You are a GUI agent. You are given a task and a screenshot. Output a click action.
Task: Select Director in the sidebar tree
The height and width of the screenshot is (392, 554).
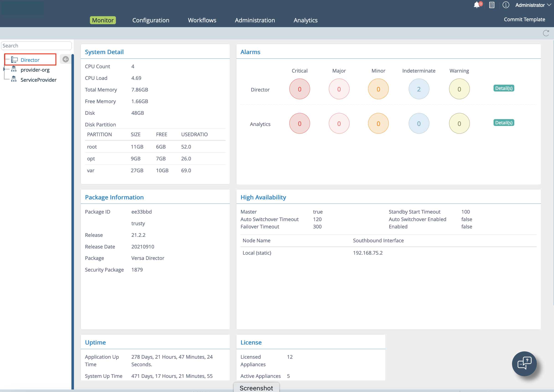[x=30, y=60]
